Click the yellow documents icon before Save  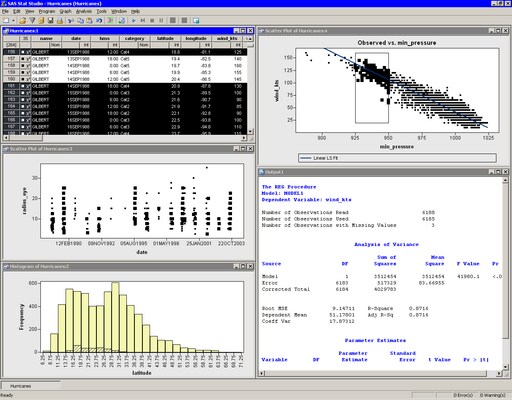[41, 21]
